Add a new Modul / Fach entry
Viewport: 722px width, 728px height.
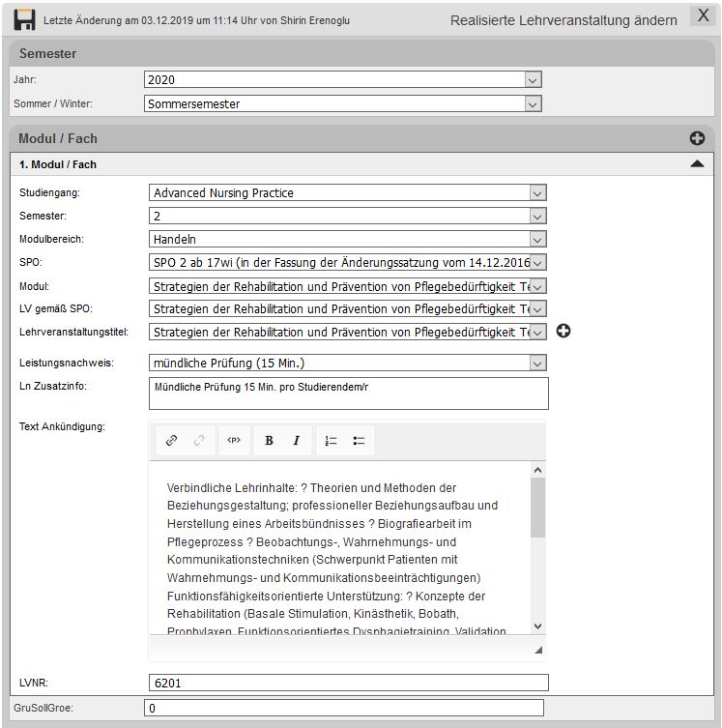click(697, 138)
